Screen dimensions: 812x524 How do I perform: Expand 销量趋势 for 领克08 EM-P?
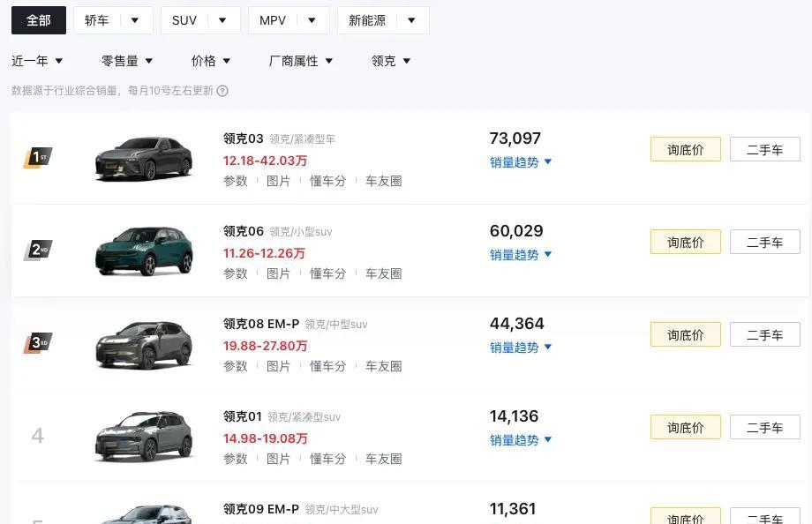(521, 348)
